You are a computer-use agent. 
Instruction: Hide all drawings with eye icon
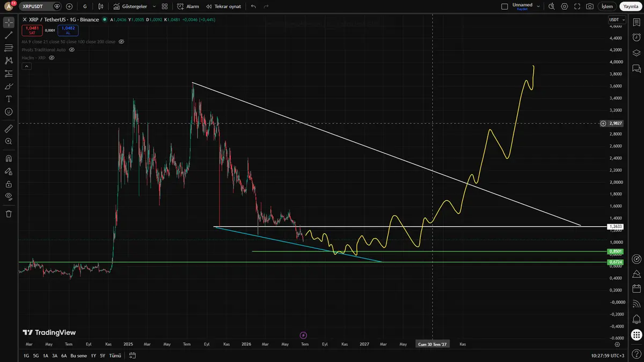[x=9, y=197]
